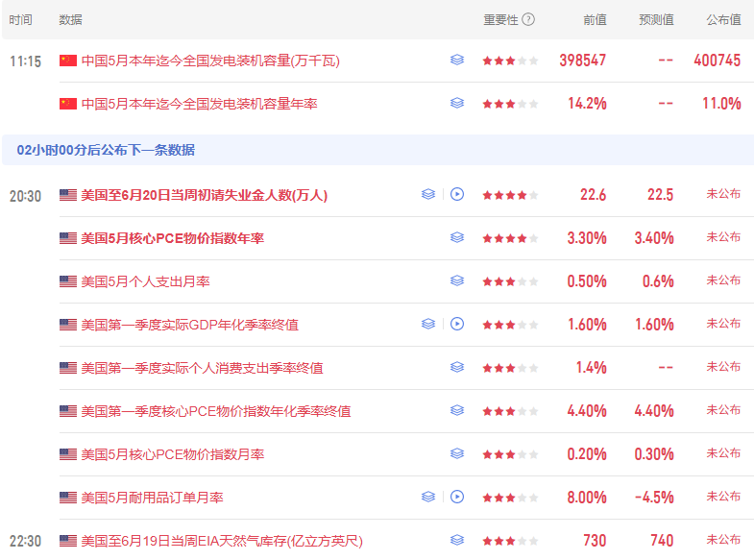Viewport: 754px width, 560px height.
Task: Open layers icon for 美国5月核心PCE物价指数年率
Action: tap(457, 237)
